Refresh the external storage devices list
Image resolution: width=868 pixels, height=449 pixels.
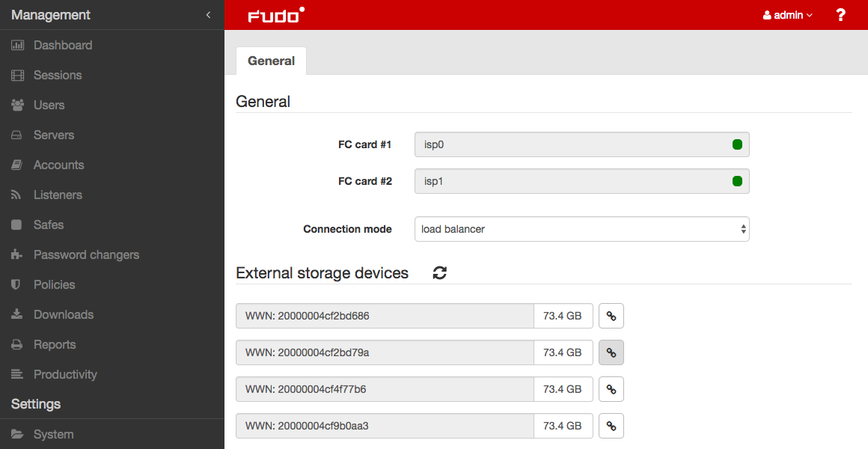point(439,272)
